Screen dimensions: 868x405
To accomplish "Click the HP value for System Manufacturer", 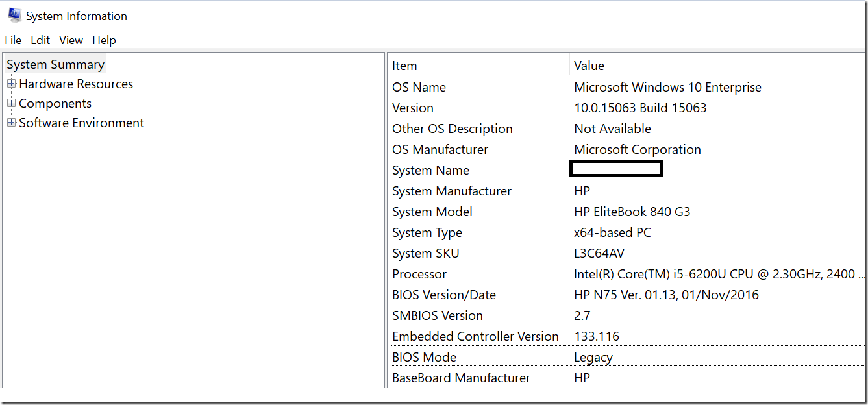I will pyautogui.click(x=582, y=191).
